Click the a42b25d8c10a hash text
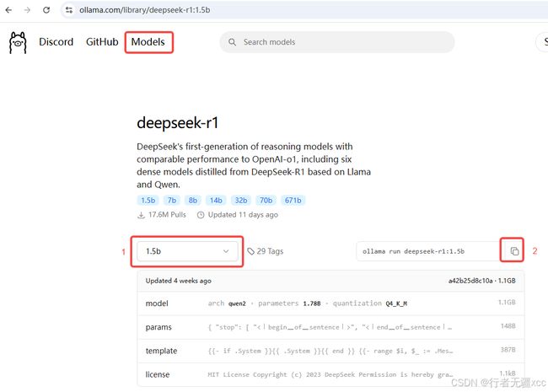Image resolution: width=548 pixels, height=392 pixels. point(470,281)
